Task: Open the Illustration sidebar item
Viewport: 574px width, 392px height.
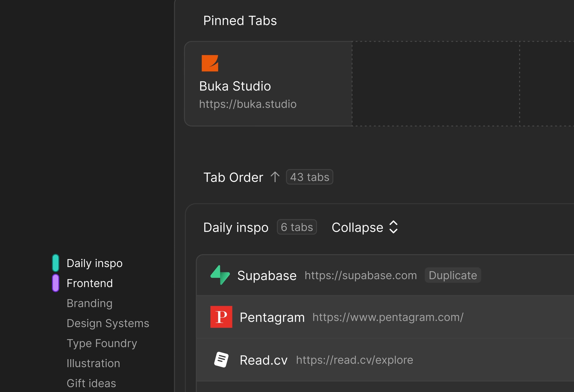Action: [93, 363]
